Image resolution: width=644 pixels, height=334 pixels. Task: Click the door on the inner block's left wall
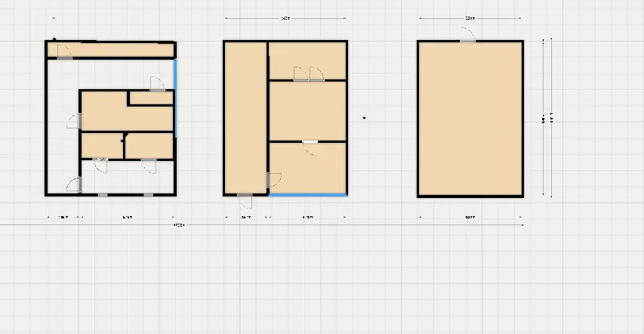pos(75,121)
